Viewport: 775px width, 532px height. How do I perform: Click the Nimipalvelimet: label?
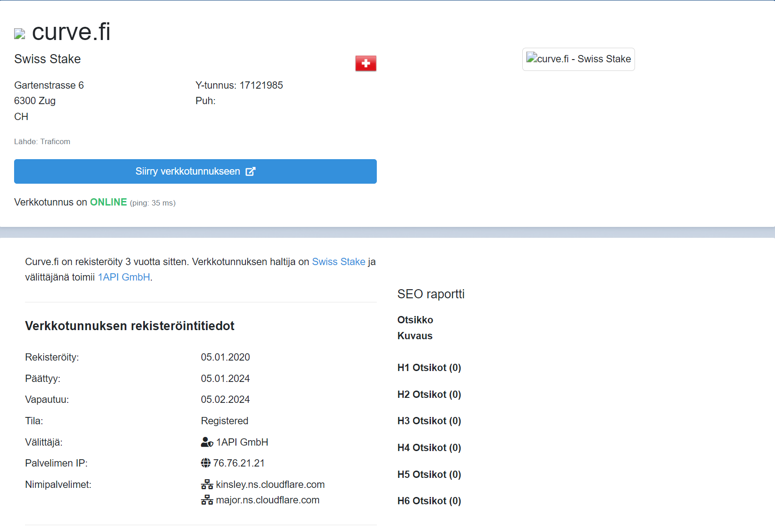[x=58, y=484]
